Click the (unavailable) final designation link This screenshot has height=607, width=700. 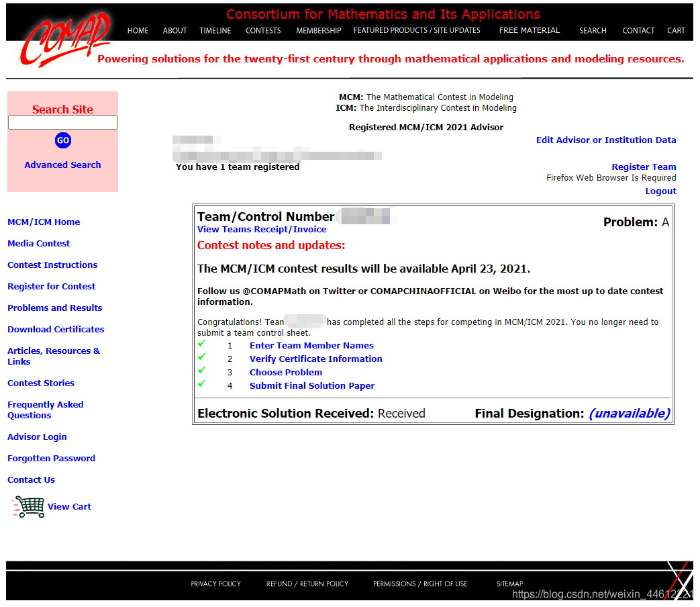click(630, 414)
